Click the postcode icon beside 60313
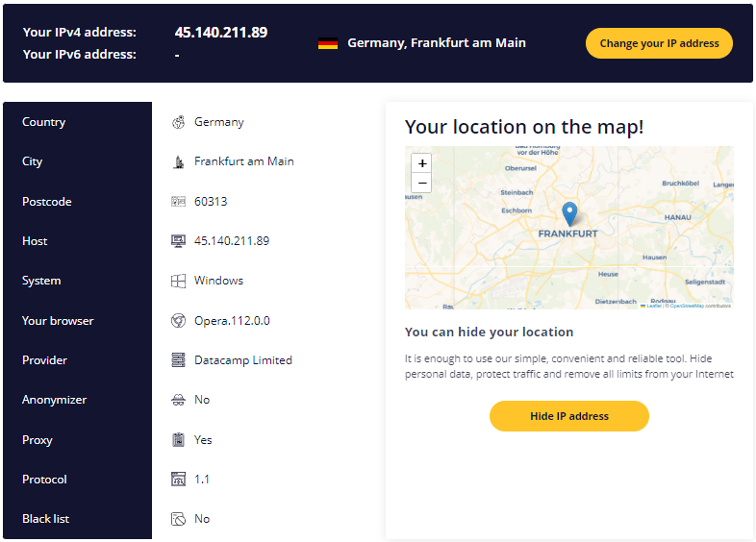Image resolution: width=756 pixels, height=542 pixels. pyautogui.click(x=178, y=202)
